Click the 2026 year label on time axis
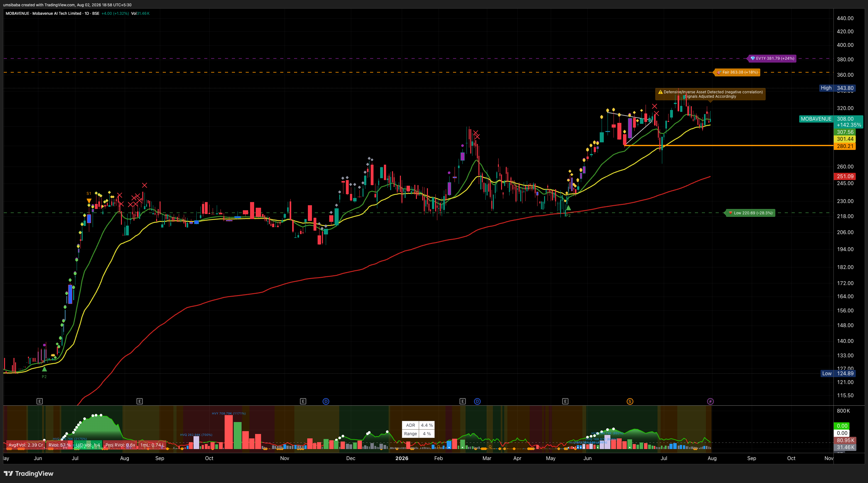Viewport: 868px width, 483px height. tap(402, 458)
